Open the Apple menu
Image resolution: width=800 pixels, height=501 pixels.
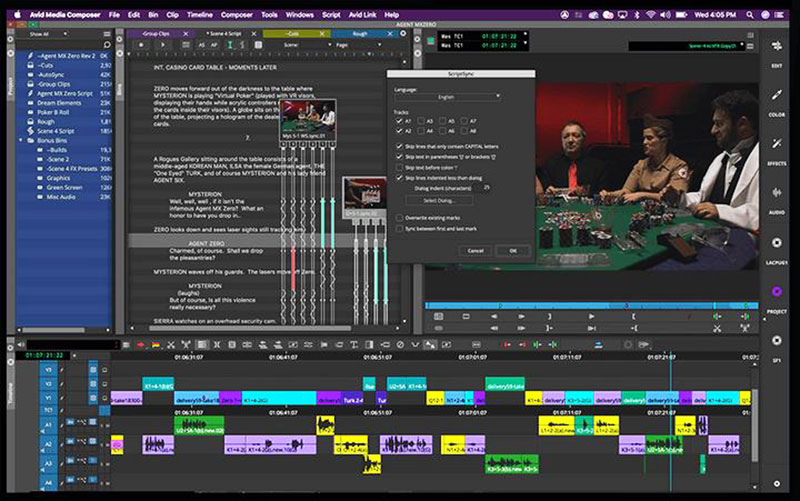pyautogui.click(x=17, y=15)
